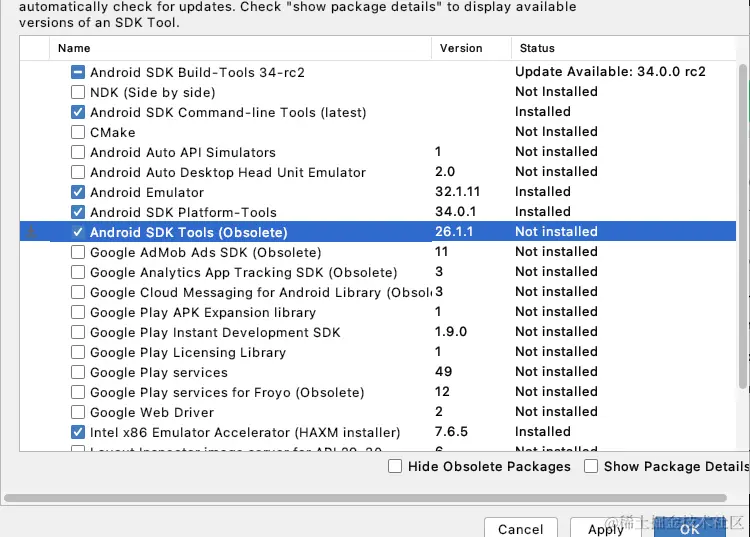Select the Android SDK Platform-Tools row name
The image size is (750, 537).
coord(184,212)
